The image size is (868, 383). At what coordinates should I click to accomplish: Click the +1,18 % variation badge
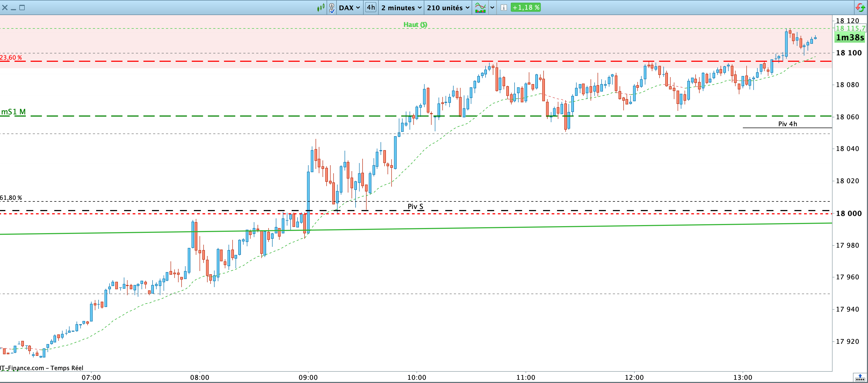526,8
